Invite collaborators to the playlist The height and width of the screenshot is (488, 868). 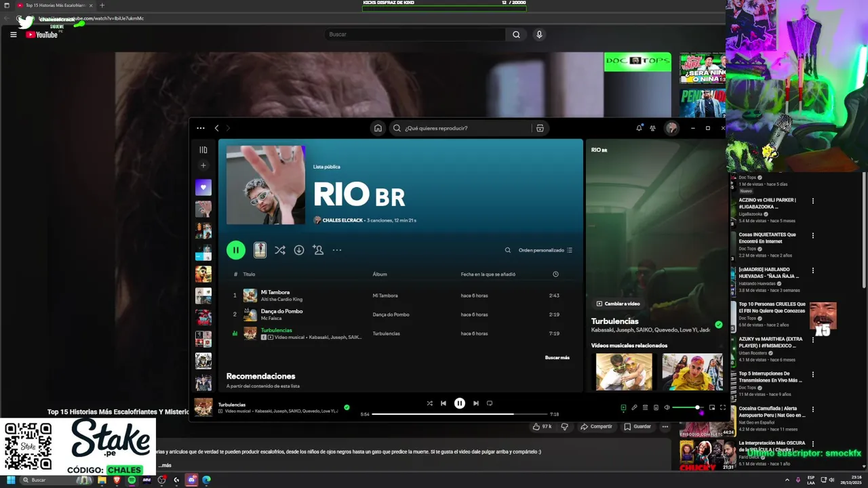click(318, 250)
